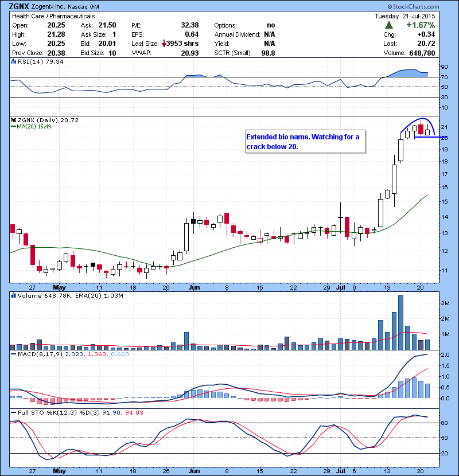The height and width of the screenshot is (476, 459).
Task: Click the Options value 'no'
Action: pyautogui.click(x=271, y=25)
